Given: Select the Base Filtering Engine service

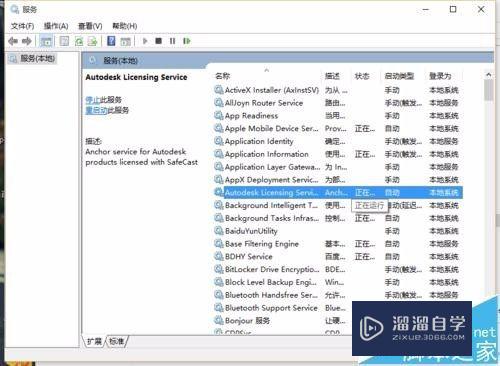Looking at the screenshot, I should tap(337, 244).
